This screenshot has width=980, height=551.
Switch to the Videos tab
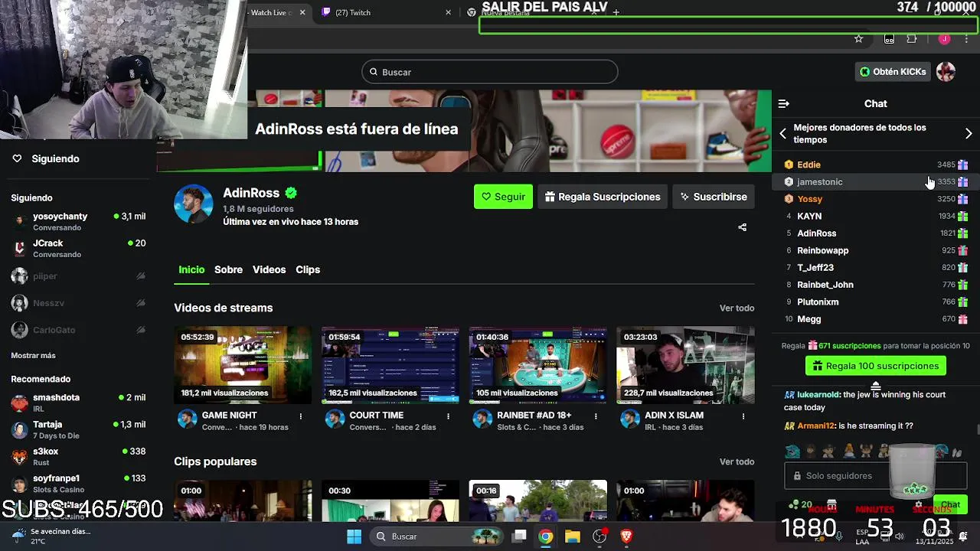pyautogui.click(x=269, y=269)
